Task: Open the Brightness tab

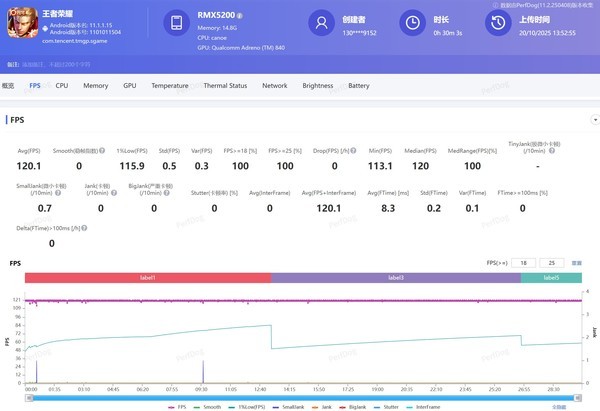Action: coord(318,86)
